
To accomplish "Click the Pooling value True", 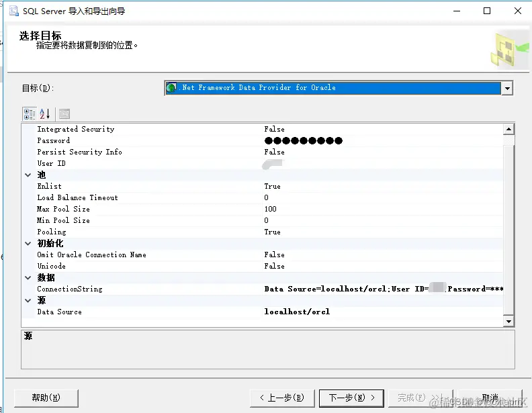I will (x=273, y=232).
